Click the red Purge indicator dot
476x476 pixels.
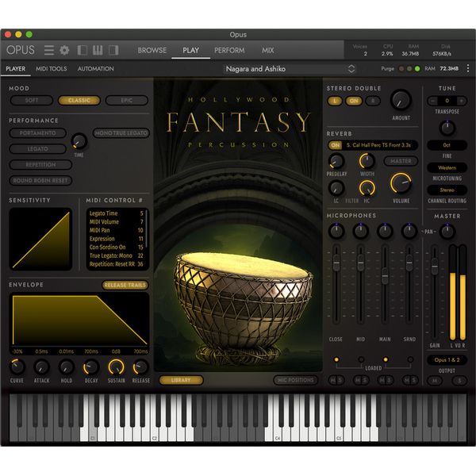click(x=401, y=69)
